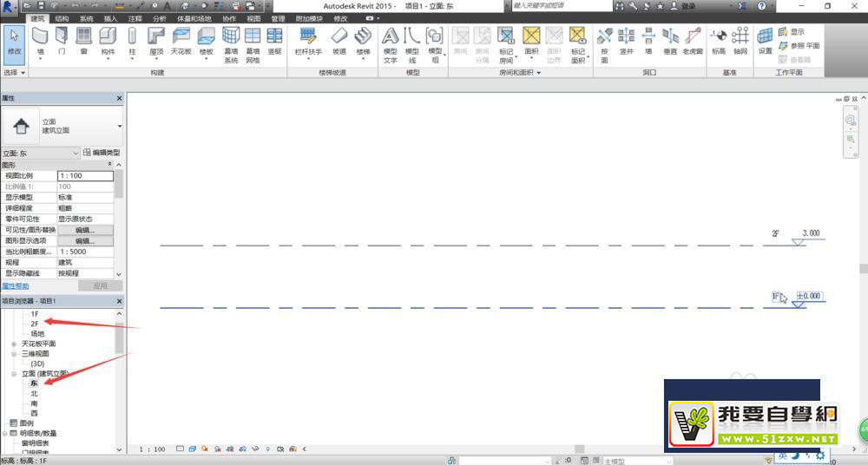Viewport: 868px width, 465px height.
Task: Select the 轴网 (Grid) datum tool
Action: tap(740, 42)
